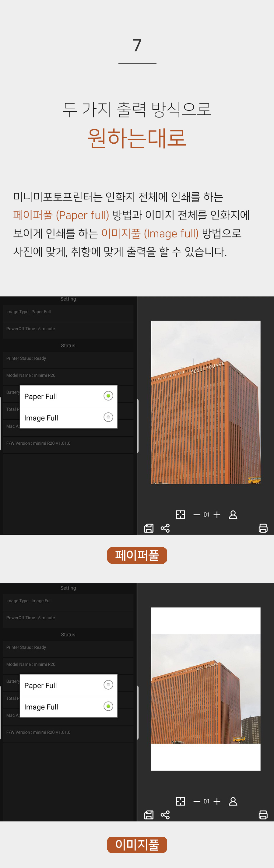The height and width of the screenshot is (868, 274).
Task: Tap the Setting header above Image Type Paper Full
Action: (68, 299)
